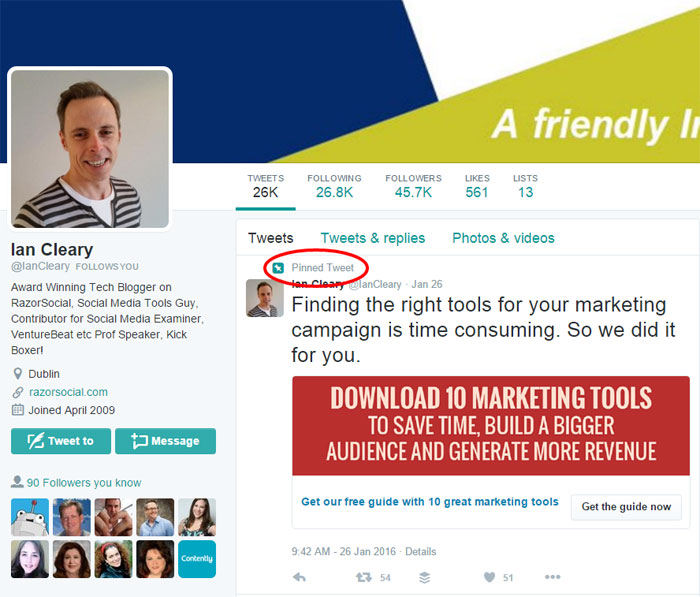Send a direct message with Message button
Screen dimensions: 700x597
click(165, 441)
